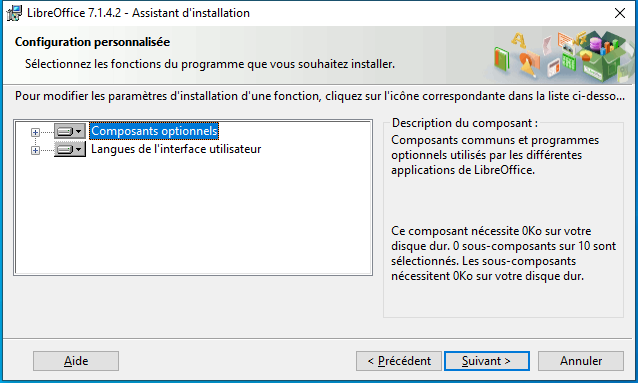Image resolution: width=638 pixels, height=383 pixels.
Task: Select Langues de l'interface utilisateur item
Action: 176,149
